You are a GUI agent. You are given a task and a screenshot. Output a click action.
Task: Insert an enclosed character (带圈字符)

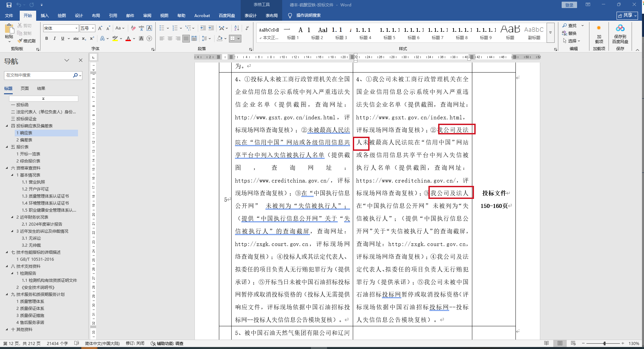coord(149,39)
